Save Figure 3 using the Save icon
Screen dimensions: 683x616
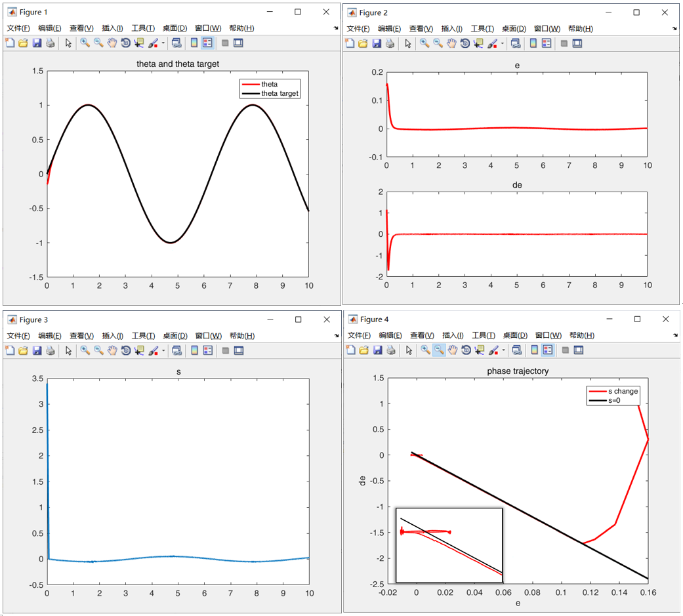click(35, 350)
